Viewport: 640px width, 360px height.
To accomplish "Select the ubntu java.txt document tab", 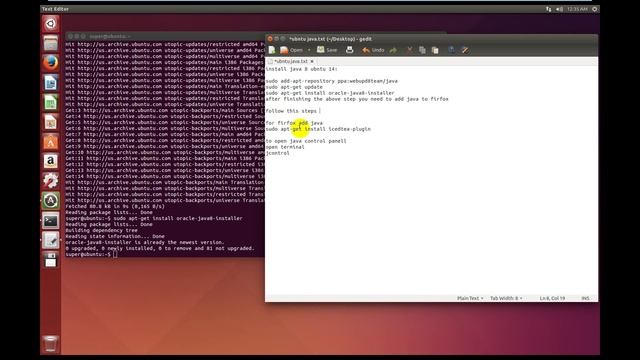I will coord(291,61).
